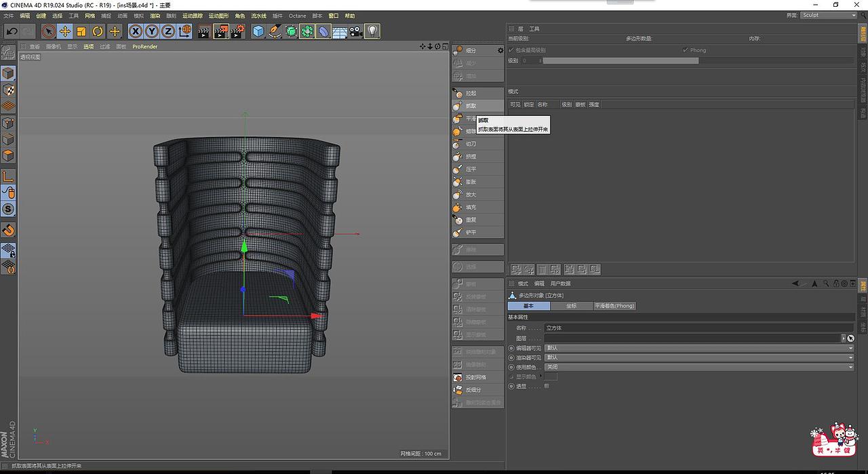Open the viewport ProRender menu
This screenshot has height=474, width=868.
tap(144, 47)
